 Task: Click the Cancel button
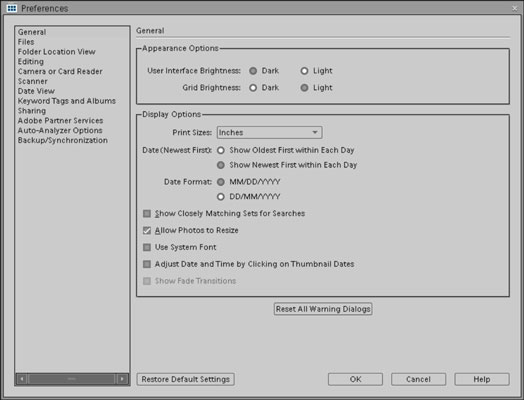coord(418,379)
